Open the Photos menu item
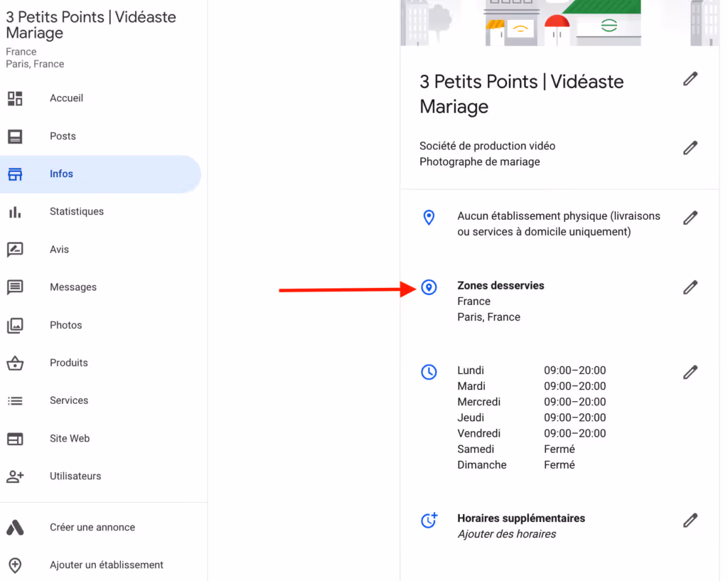 (x=100, y=326)
